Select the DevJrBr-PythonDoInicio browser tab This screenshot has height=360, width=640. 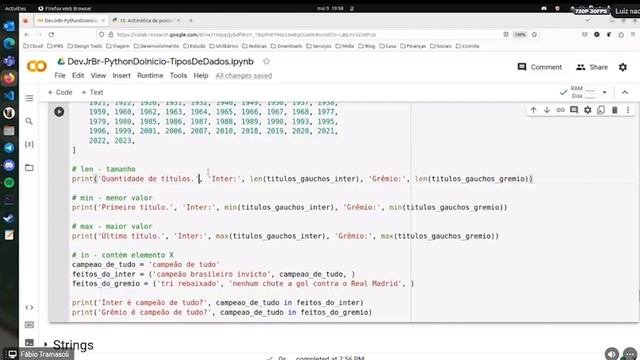pyautogui.click(x=71, y=20)
